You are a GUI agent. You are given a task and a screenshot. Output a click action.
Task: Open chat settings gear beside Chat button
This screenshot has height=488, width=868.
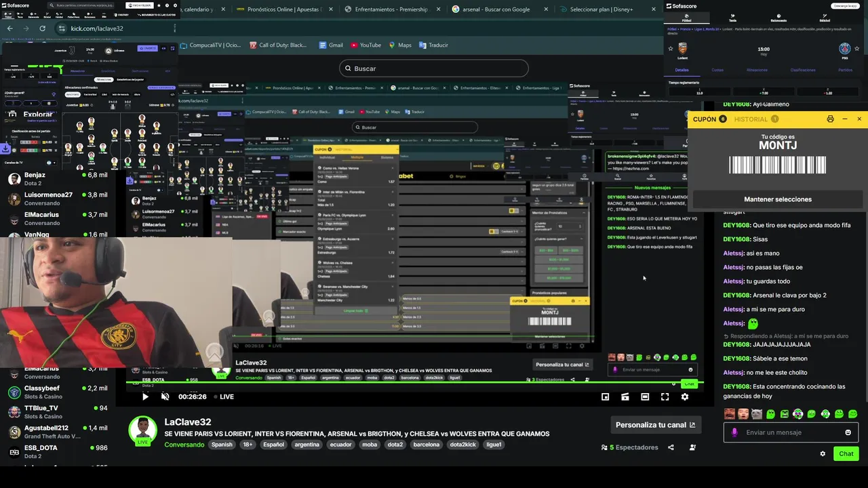pyautogui.click(x=823, y=454)
